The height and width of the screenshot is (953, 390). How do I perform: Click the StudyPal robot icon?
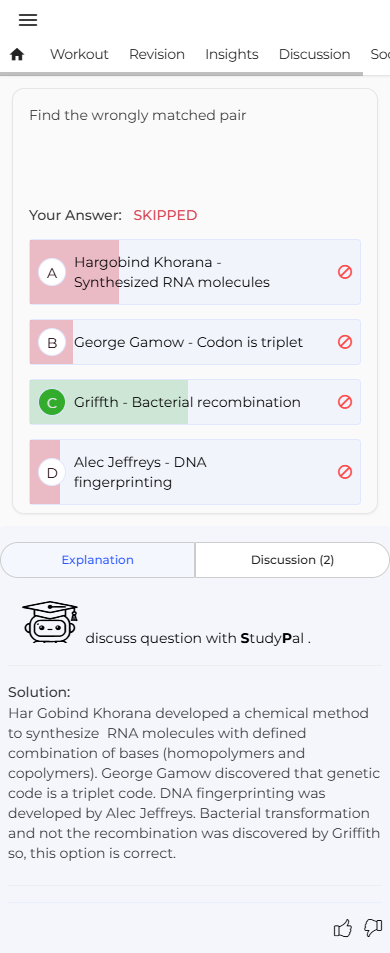point(50,622)
